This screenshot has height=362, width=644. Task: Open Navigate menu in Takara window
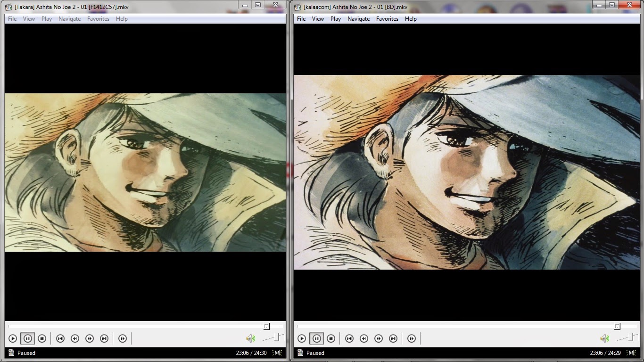(70, 19)
